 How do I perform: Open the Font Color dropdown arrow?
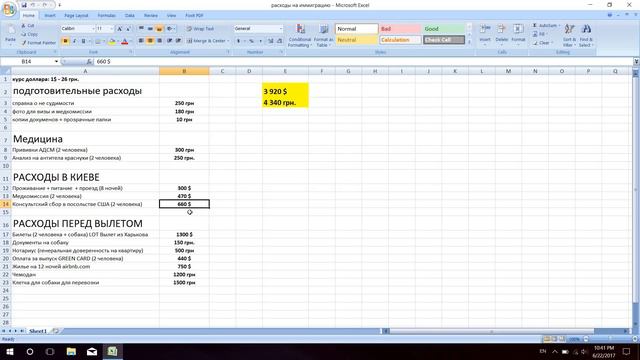(131, 41)
